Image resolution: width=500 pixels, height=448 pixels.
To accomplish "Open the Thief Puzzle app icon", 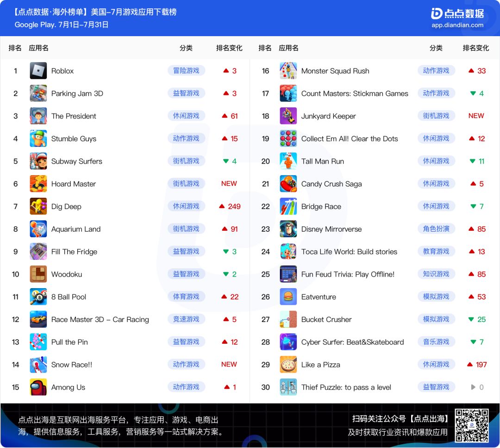I will (288, 387).
